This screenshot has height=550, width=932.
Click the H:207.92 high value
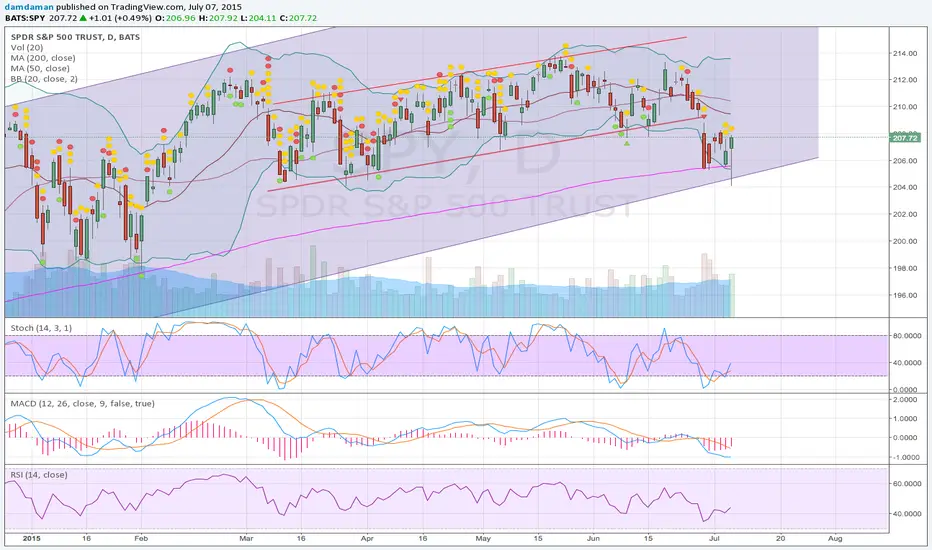click(218, 18)
